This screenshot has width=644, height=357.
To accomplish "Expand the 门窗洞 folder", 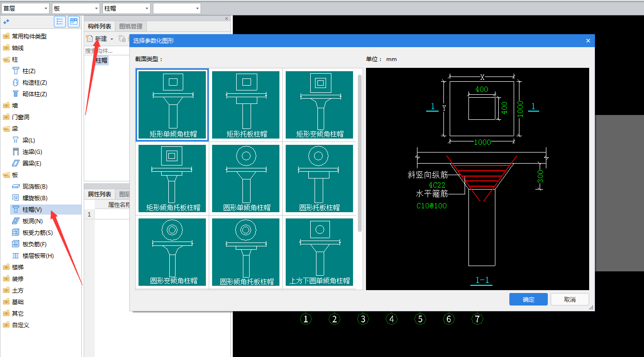I will coord(6,117).
